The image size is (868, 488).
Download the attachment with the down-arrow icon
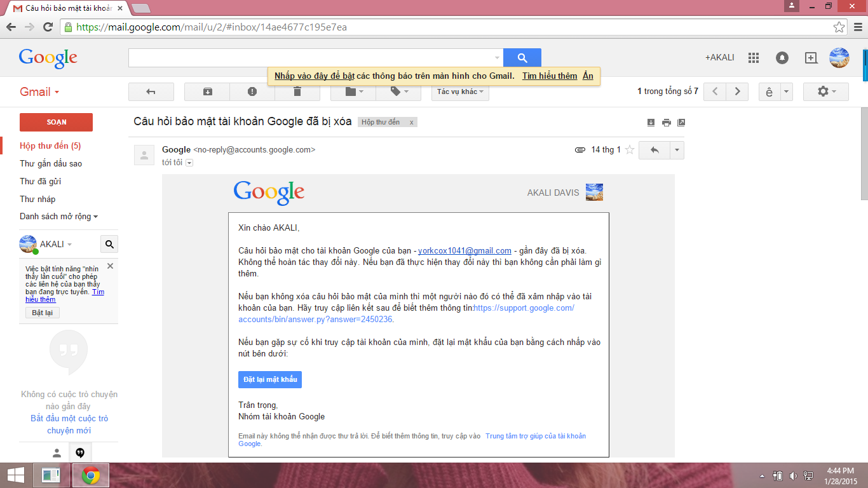tap(651, 123)
